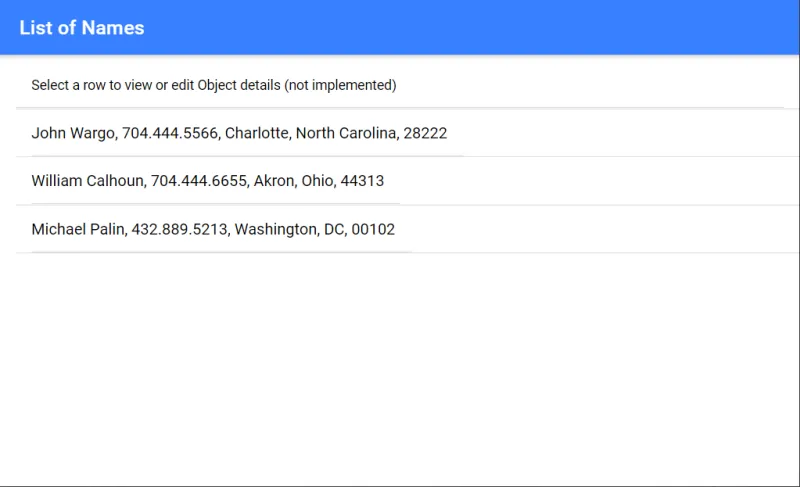Click the blue header bar's empty area
The width and height of the screenshot is (800, 487).
click(x=469, y=28)
